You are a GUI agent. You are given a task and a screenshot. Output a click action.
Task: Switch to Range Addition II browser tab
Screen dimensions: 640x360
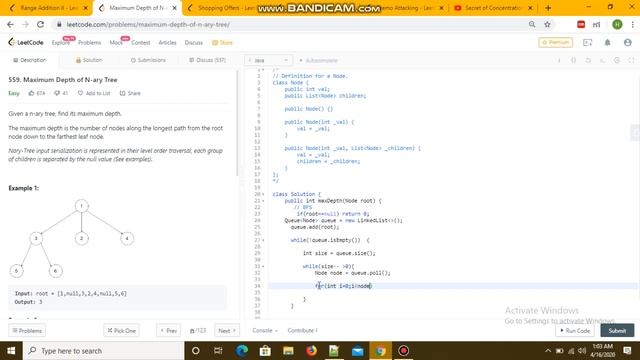[48, 8]
